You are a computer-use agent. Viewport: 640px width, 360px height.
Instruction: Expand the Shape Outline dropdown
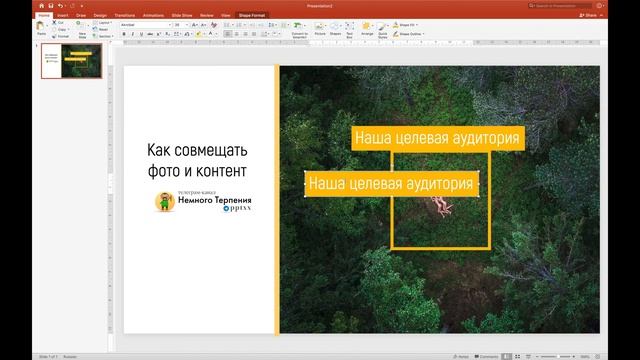423,34
